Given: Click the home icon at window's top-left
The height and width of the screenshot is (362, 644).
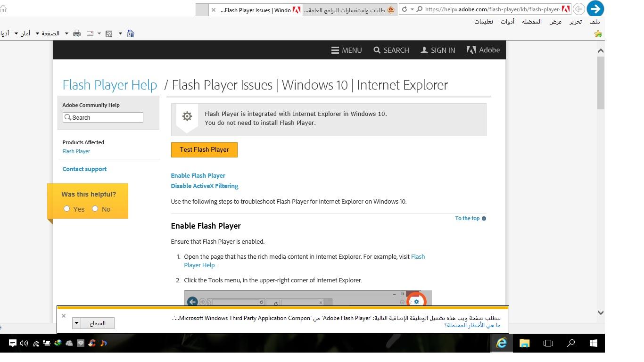Looking at the screenshot, I should (3, 9).
